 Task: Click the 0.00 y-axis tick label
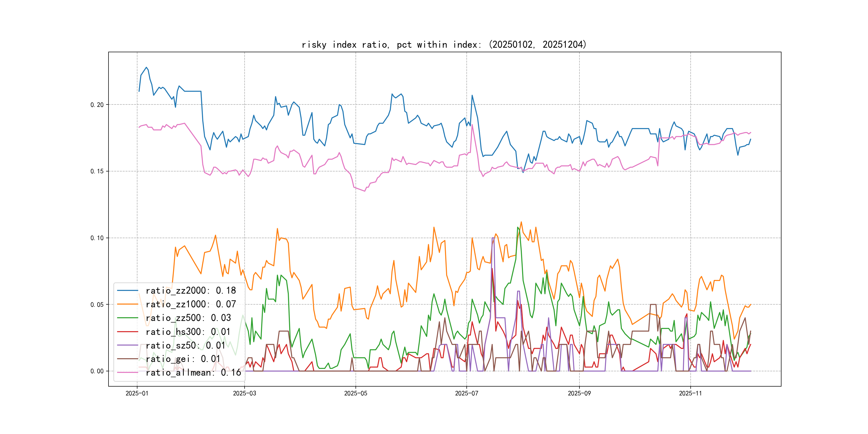point(97,371)
